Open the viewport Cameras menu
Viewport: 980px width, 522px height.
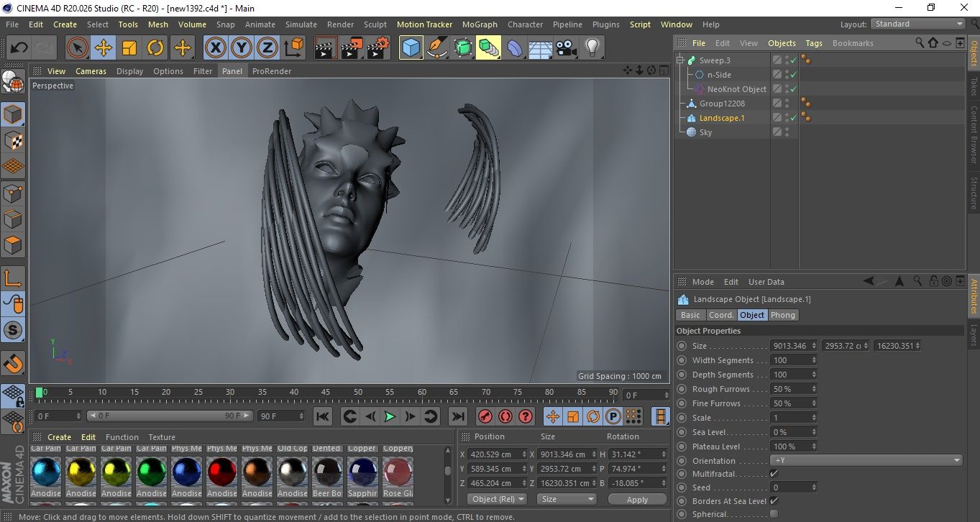tap(91, 71)
